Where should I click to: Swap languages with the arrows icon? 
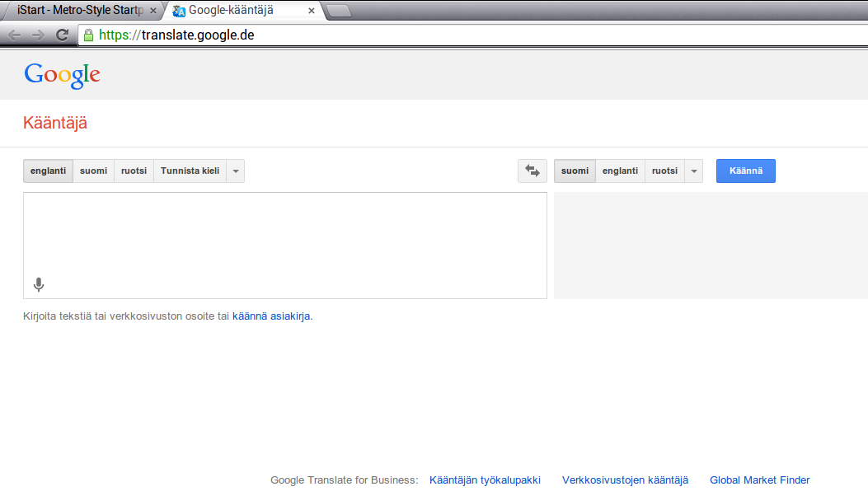pyautogui.click(x=532, y=171)
